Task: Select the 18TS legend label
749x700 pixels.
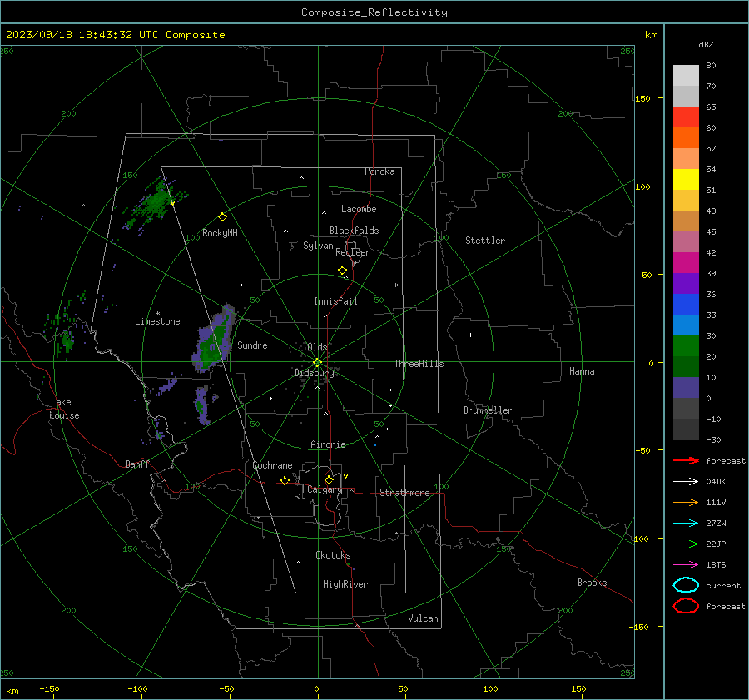Action: pos(716,565)
